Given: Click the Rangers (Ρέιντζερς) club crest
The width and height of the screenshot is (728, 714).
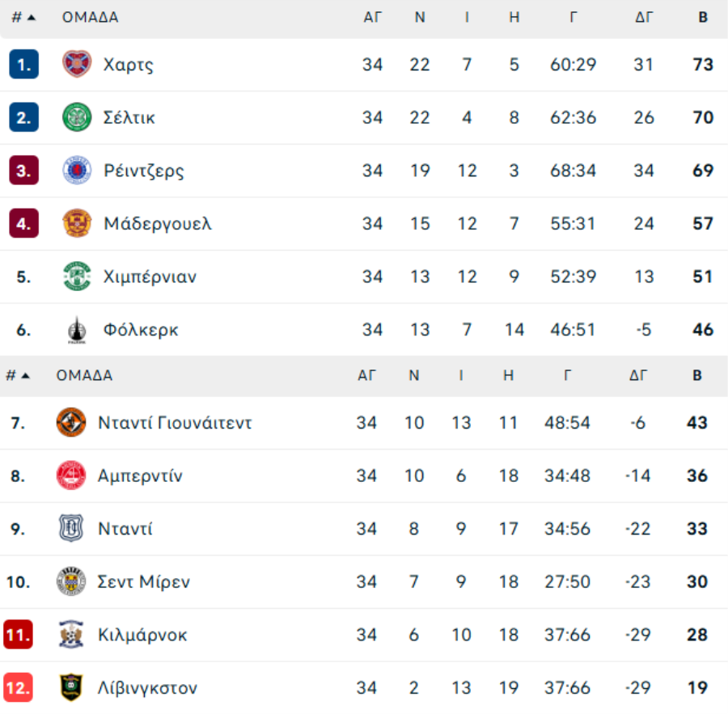Looking at the screenshot, I should (77, 171).
